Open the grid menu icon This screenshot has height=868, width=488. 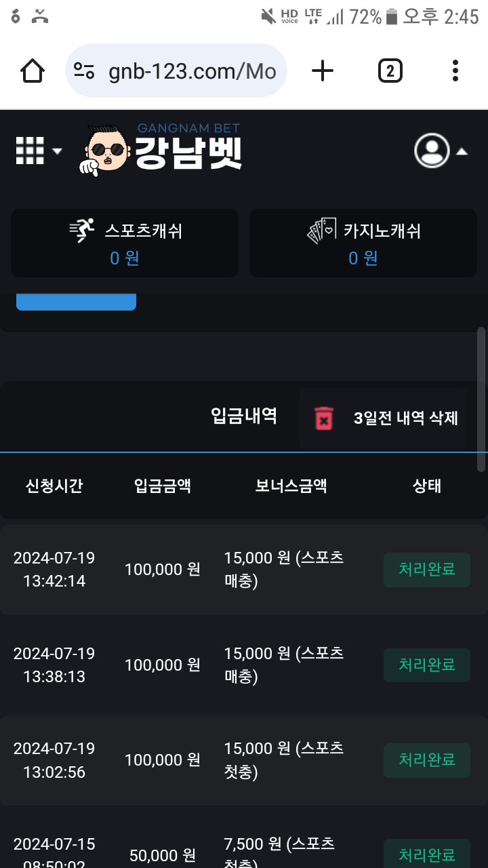pyautogui.click(x=30, y=151)
